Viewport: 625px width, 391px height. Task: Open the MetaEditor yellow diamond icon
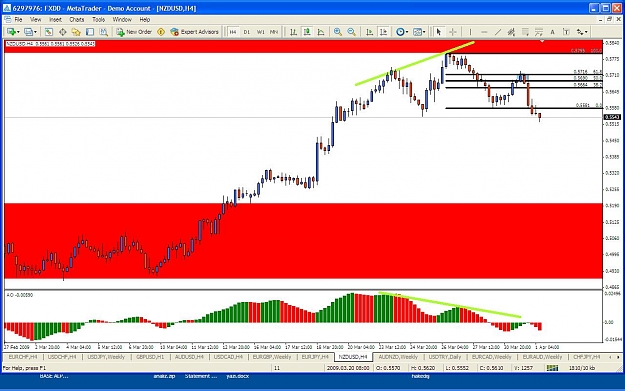[x=161, y=32]
